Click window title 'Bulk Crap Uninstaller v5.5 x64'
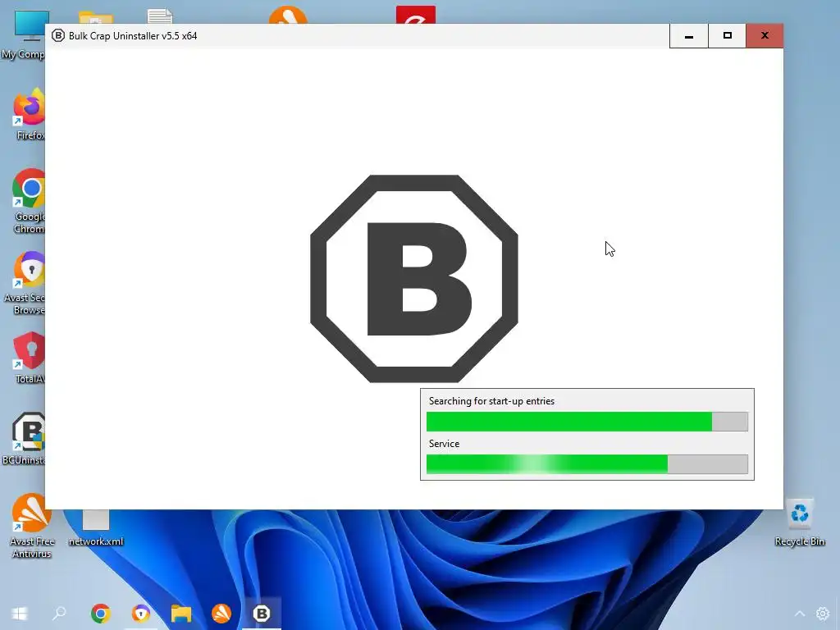Viewport: 840px width, 630px height. pyautogui.click(x=133, y=36)
